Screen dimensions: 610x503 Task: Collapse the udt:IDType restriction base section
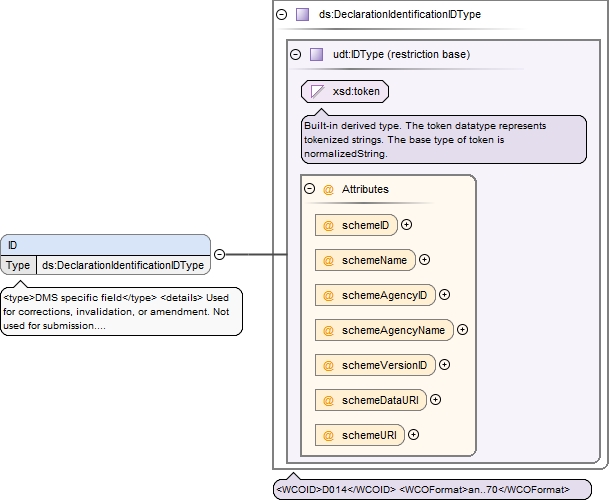pos(296,54)
